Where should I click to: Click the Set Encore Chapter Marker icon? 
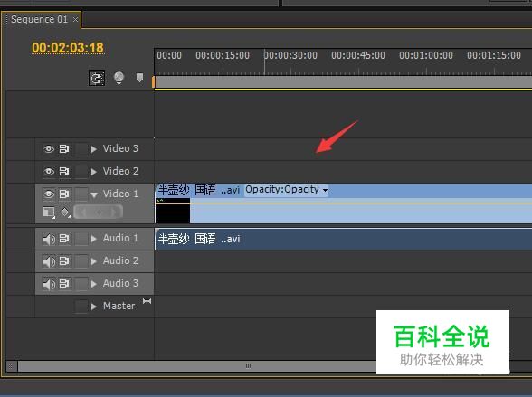[x=119, y=78]
